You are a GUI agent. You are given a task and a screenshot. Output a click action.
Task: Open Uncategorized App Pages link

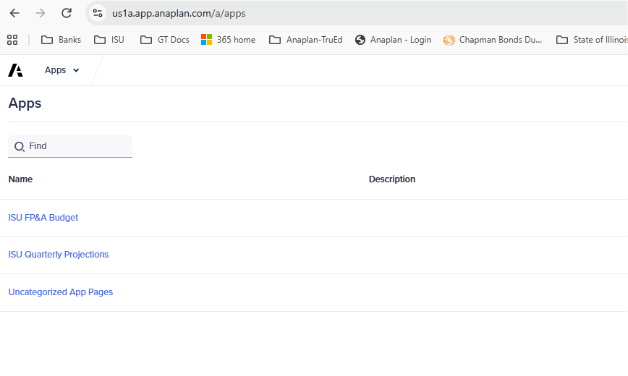pos(60,292)
